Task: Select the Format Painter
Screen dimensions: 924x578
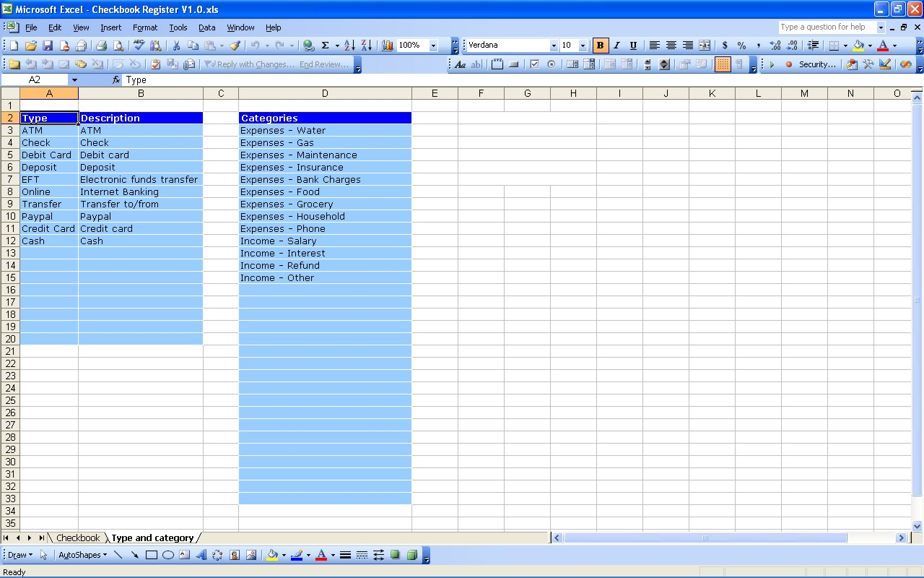Action: tap(234, 45)
